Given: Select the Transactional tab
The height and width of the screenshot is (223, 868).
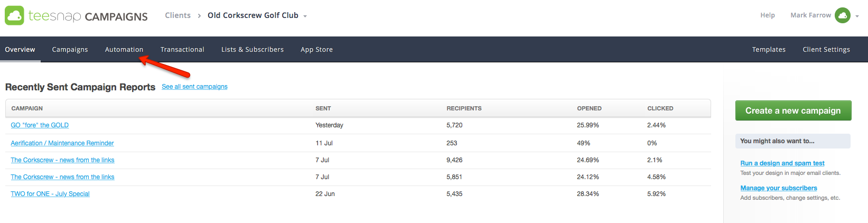Looking at the screenshot, I should (x=182, y=49).
